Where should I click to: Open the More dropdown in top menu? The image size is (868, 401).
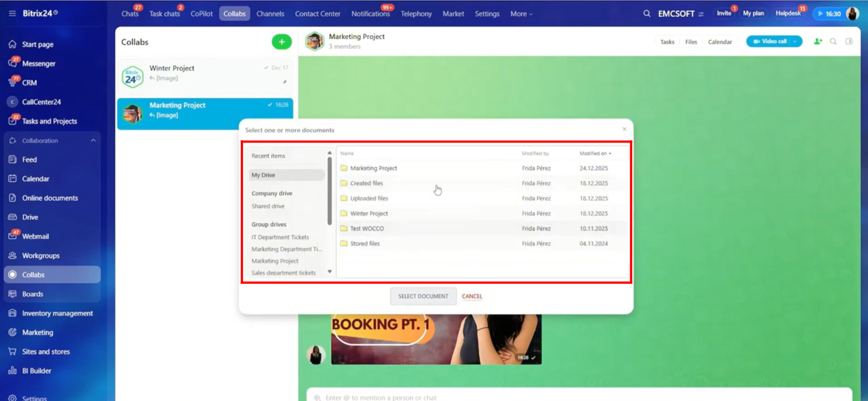click(521, 14)
